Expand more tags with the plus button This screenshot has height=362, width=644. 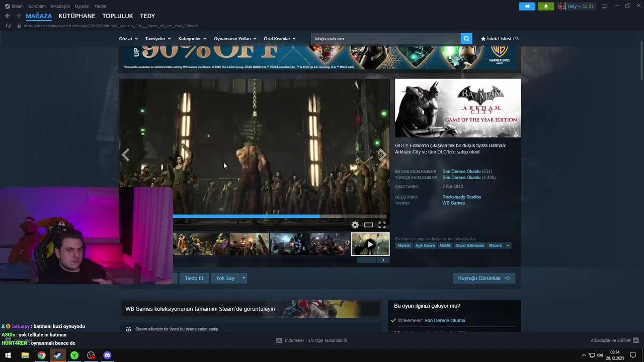[x=508, y=245]
